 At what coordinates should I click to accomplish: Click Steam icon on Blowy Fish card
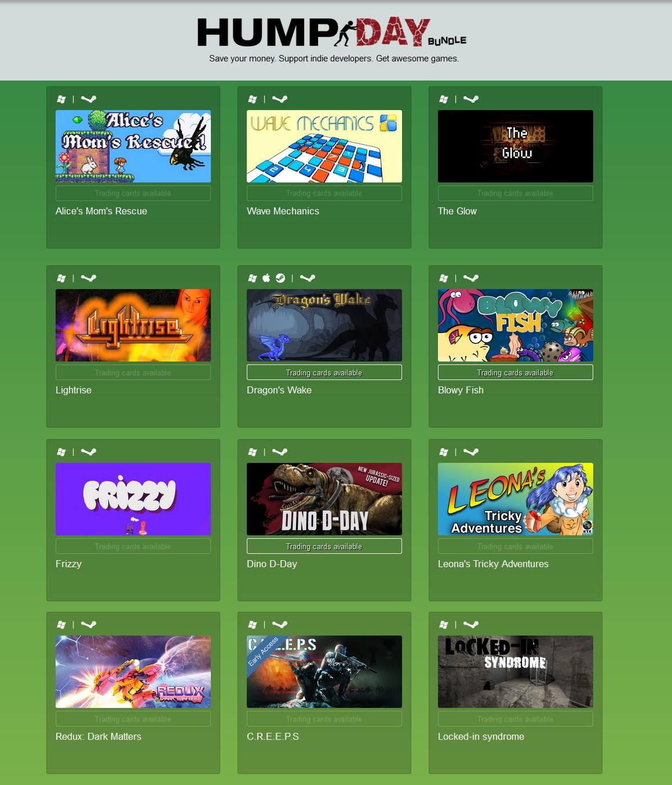[x=471, y=278]
